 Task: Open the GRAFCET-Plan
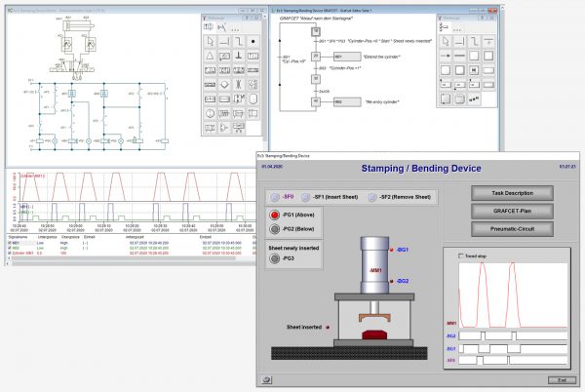pyautogui.click(x=512, y=211)
